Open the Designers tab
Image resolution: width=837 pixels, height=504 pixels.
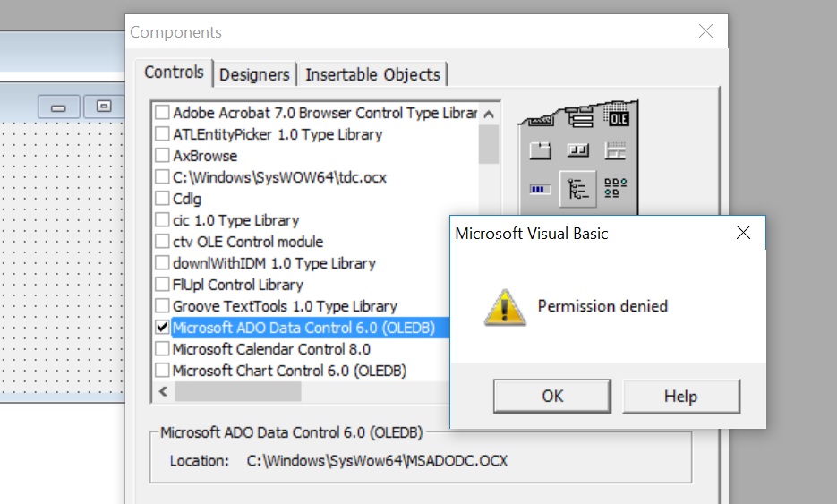pos(254,74)
